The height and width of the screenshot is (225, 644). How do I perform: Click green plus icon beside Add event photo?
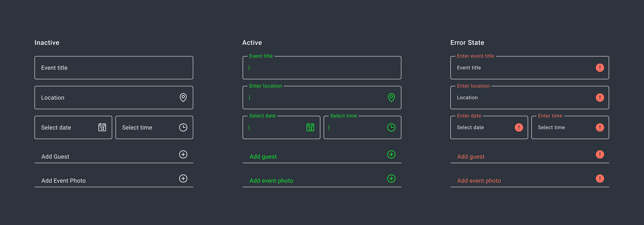391,179
